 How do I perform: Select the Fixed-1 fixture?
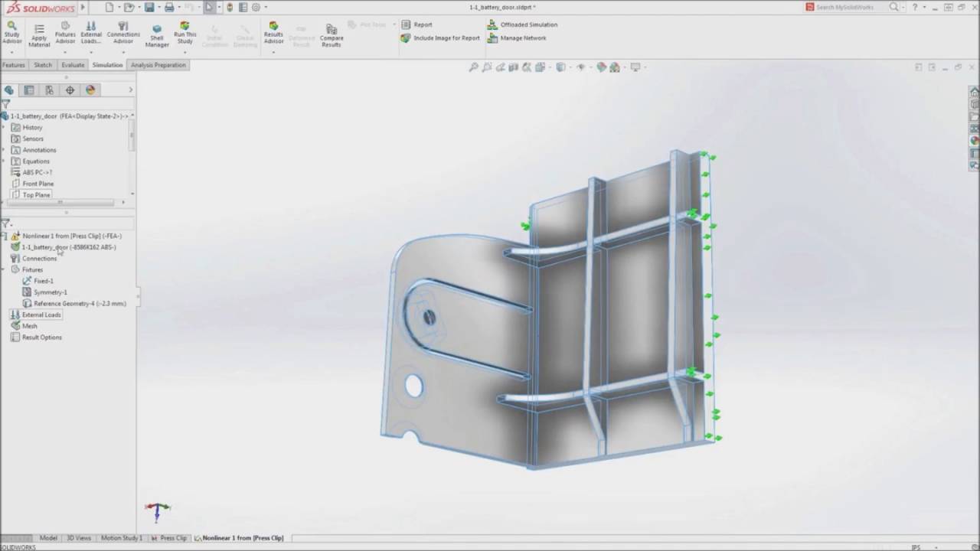[x=38, y=281]
